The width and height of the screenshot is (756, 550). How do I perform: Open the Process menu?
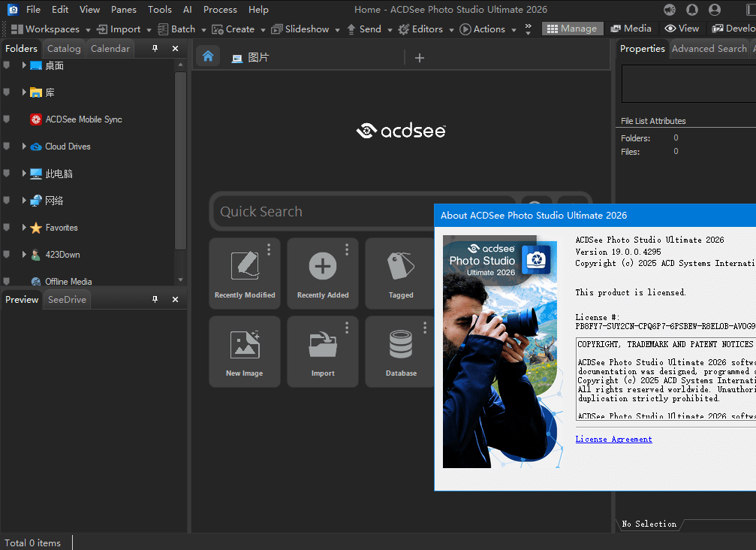tap(220, 10)
